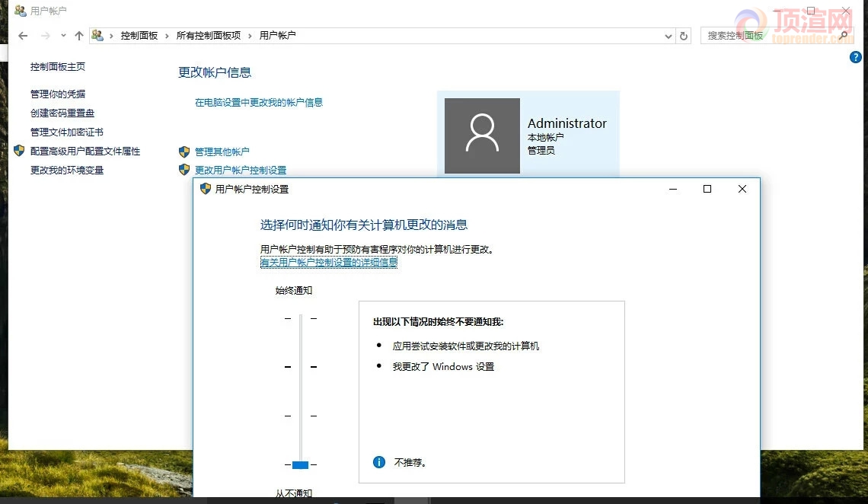This screenshot has width=868, height=504.
Task: Set UAC slider to second tick from top
Action: coord(301,367)
